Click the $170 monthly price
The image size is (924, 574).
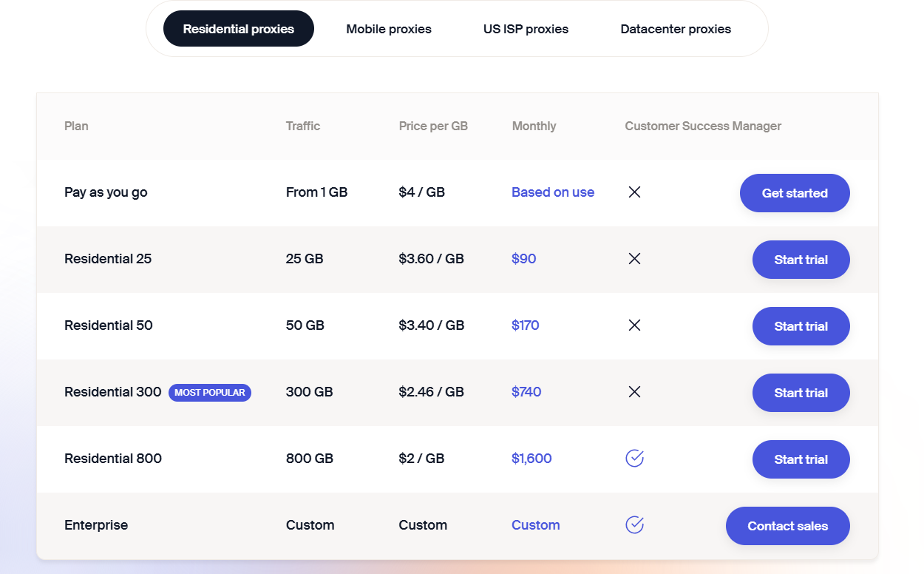coord(526,325)
